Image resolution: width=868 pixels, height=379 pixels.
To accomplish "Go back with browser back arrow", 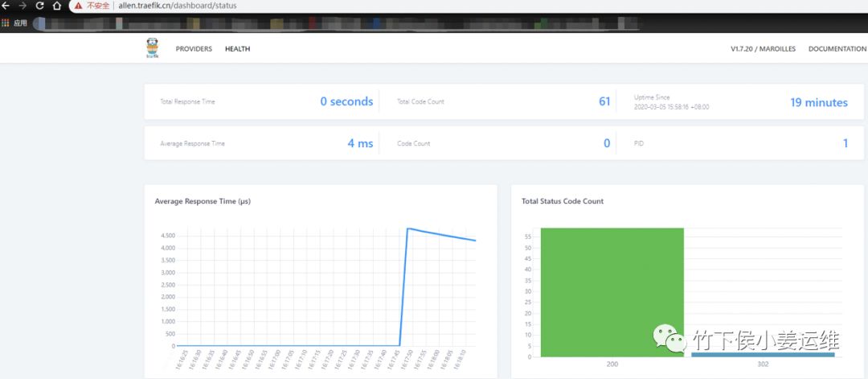I will tap(6, 6).
